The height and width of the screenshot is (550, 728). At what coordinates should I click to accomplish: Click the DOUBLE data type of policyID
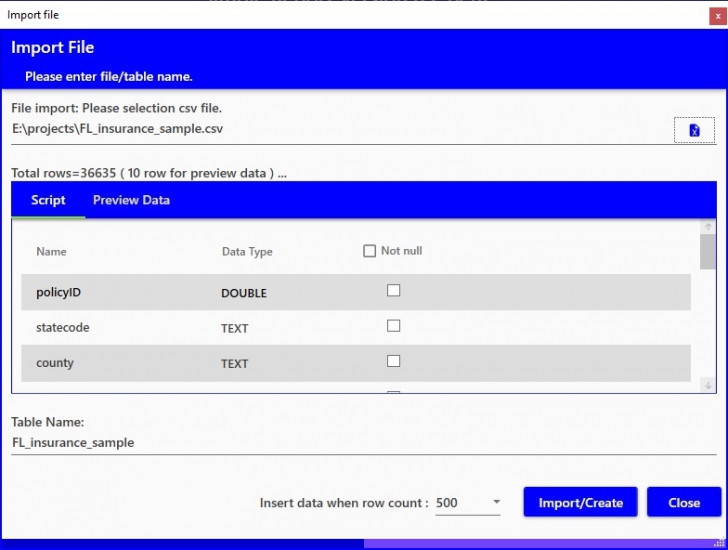(244, 293)
